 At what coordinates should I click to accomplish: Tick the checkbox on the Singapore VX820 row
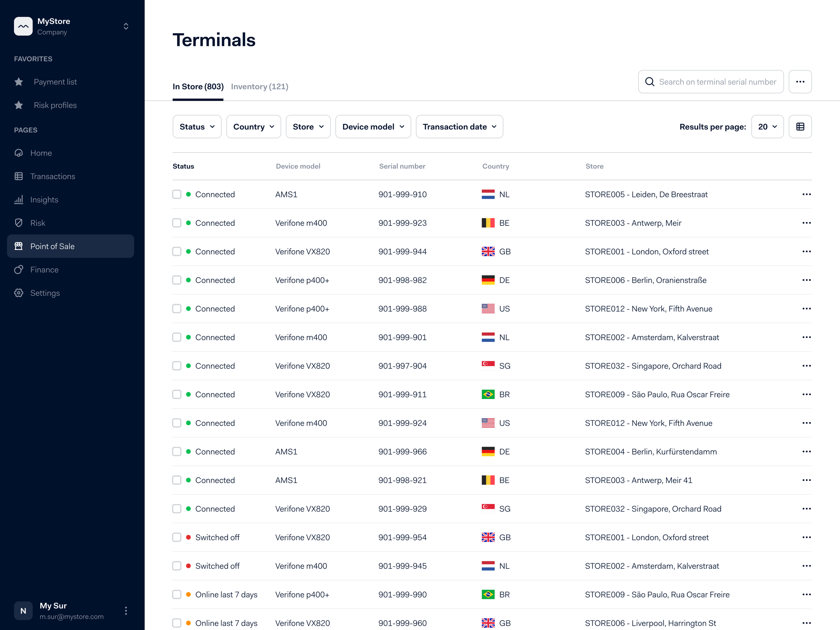[177, 366]
